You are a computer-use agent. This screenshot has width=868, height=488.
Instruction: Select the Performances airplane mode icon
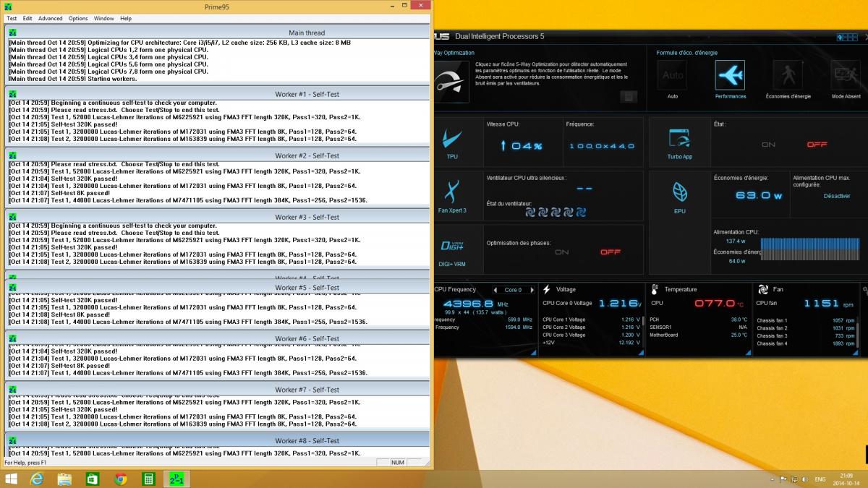[x=730, y=75]
